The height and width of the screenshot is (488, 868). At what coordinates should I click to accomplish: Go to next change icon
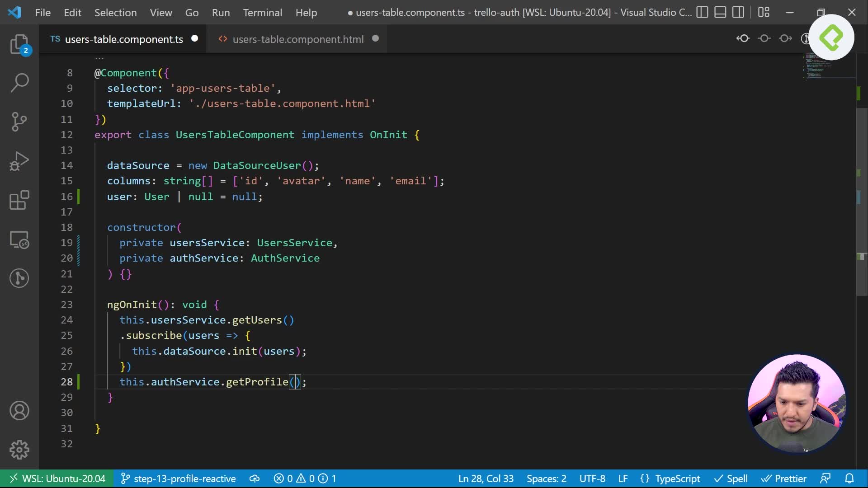(x=785, y=39)
